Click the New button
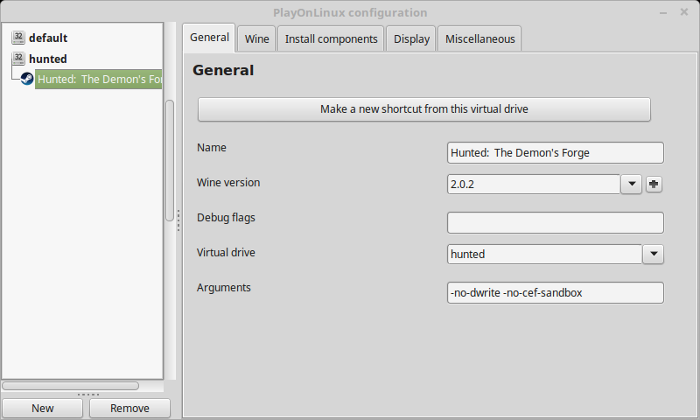This screenshot has height=420, width=700. tap(42, 408)
